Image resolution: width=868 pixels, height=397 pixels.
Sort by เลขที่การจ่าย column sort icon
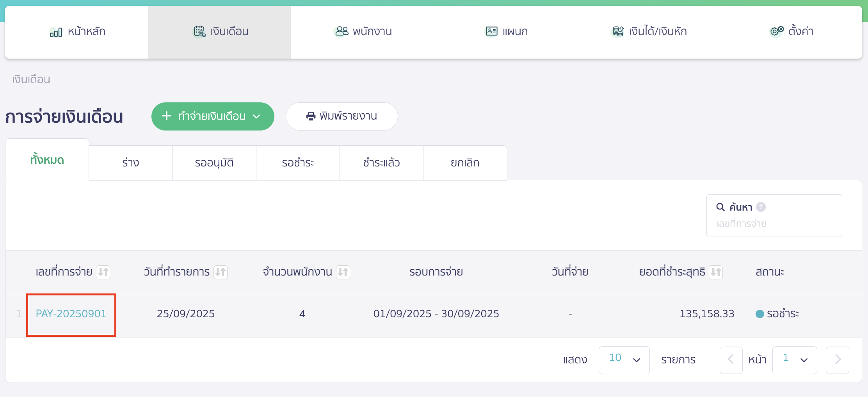coord(103,272)
